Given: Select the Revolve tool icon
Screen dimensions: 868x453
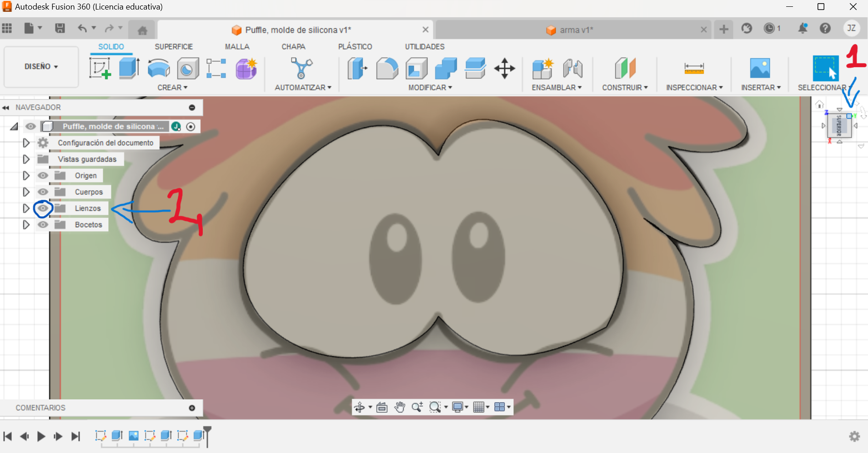Looking at the screenshot, I should coord(159,69).
